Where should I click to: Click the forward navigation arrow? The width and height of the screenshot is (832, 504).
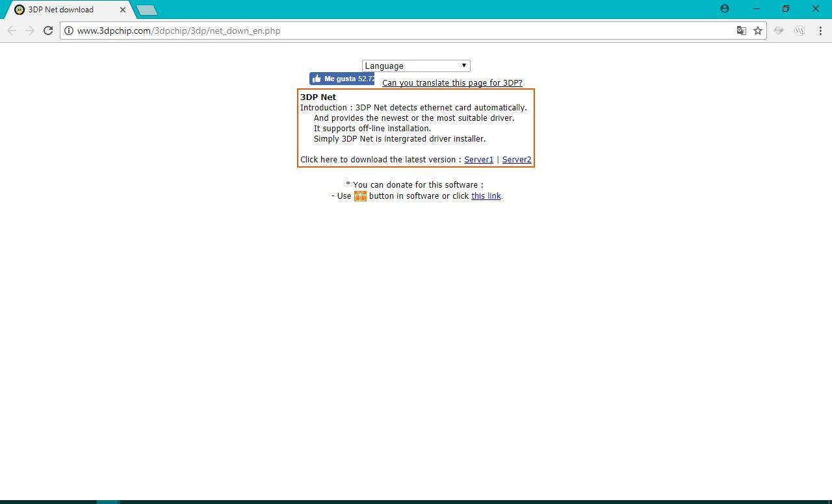click(30, 31)
